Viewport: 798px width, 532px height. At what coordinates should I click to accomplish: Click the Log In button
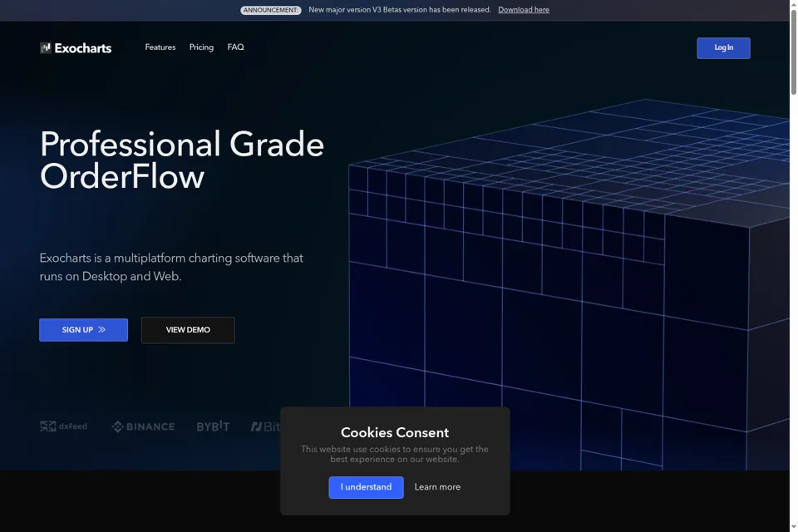point(723,48)
